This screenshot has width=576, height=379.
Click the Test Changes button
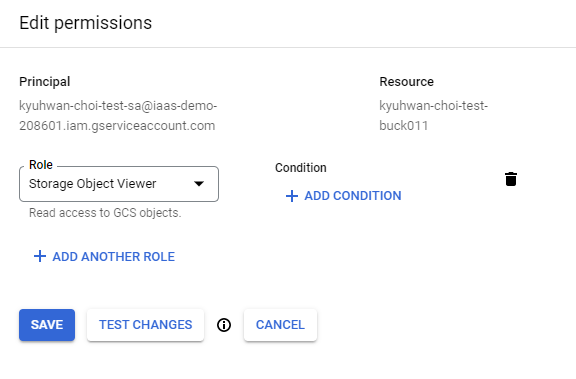pos(145,325)
